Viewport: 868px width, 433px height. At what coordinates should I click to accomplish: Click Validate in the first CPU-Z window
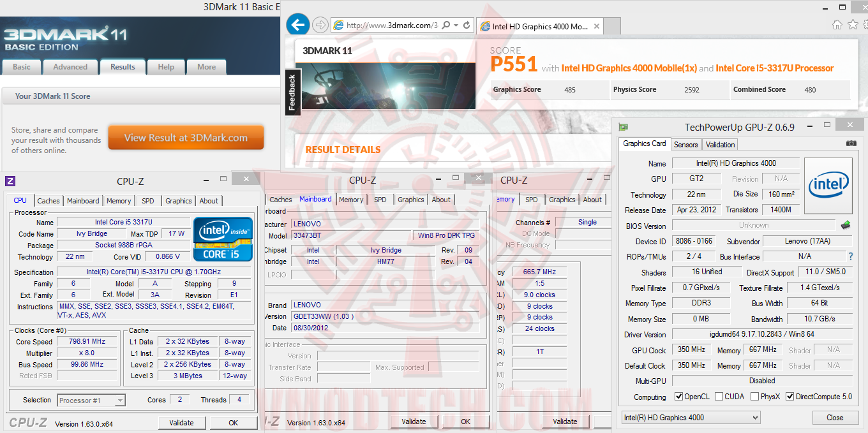[x=181, y=422]
